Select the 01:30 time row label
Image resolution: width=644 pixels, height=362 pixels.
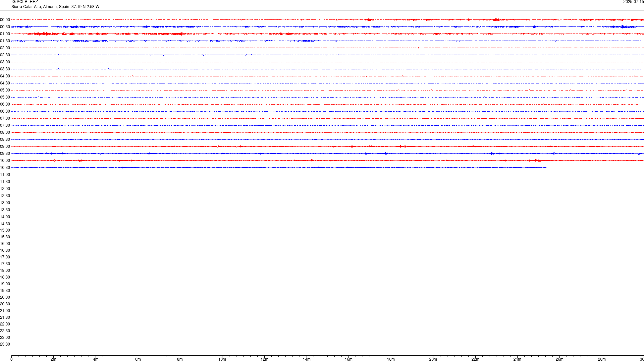point(5,41)
